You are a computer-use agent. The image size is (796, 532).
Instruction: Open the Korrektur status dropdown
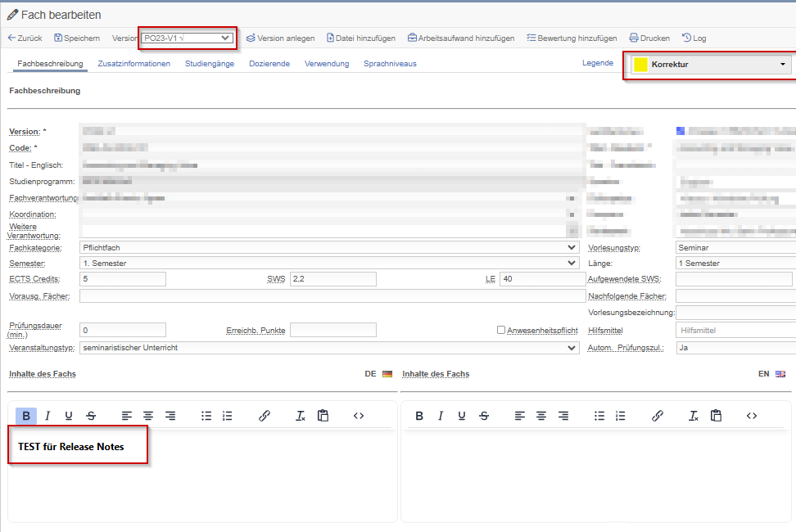[x=711, y=65]
